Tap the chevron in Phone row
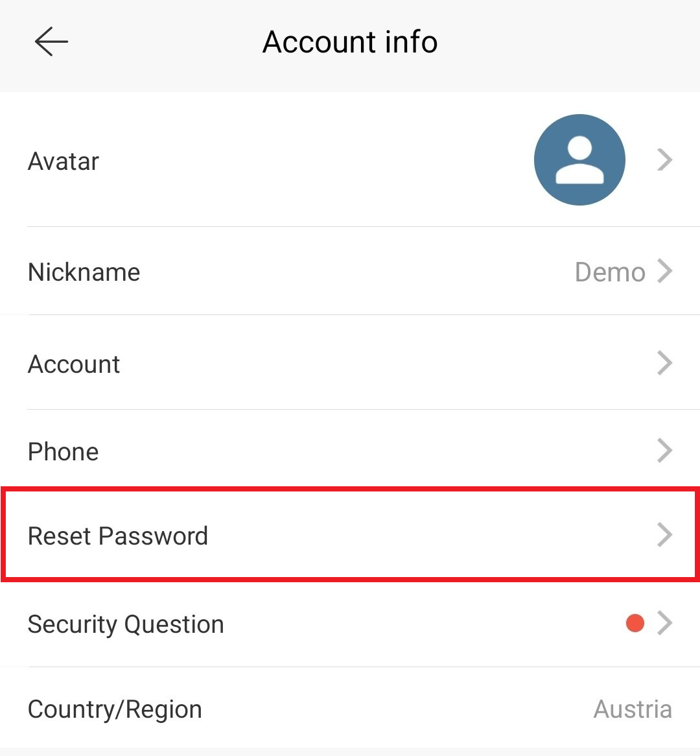The height and width of the screenshot is (756, 700). pos(665,451)
